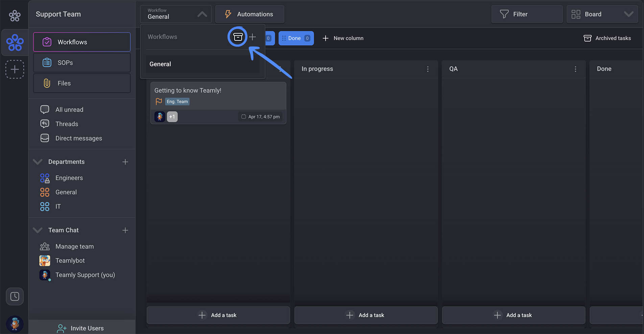This screenshot has width=644, height=334.
Task: Click the Done column header title
Action: tap(604, 69)
